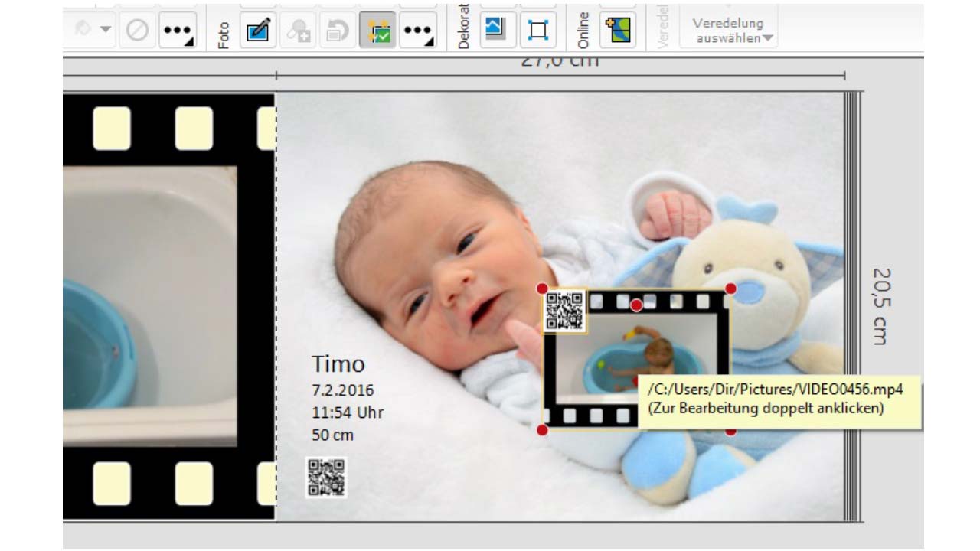Click the top-right red corner handle
Screen dimensions: 980x551
click(730, 289)
